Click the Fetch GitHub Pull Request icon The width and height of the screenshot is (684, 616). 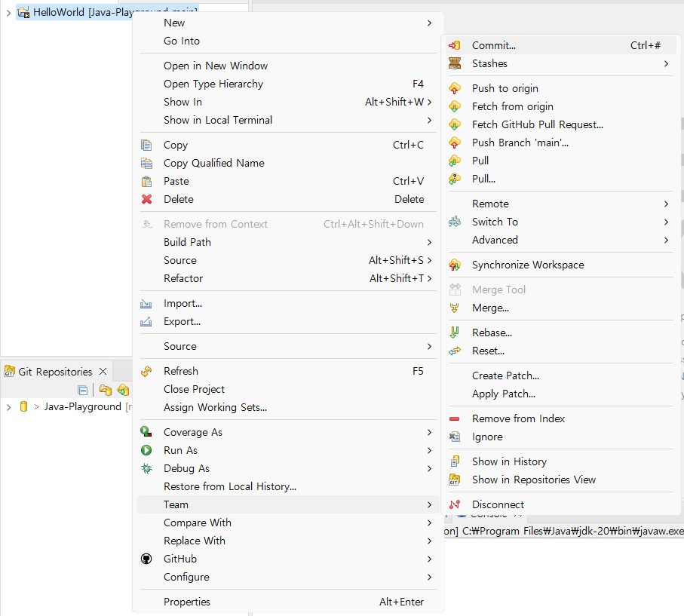[x=455, y=124]
